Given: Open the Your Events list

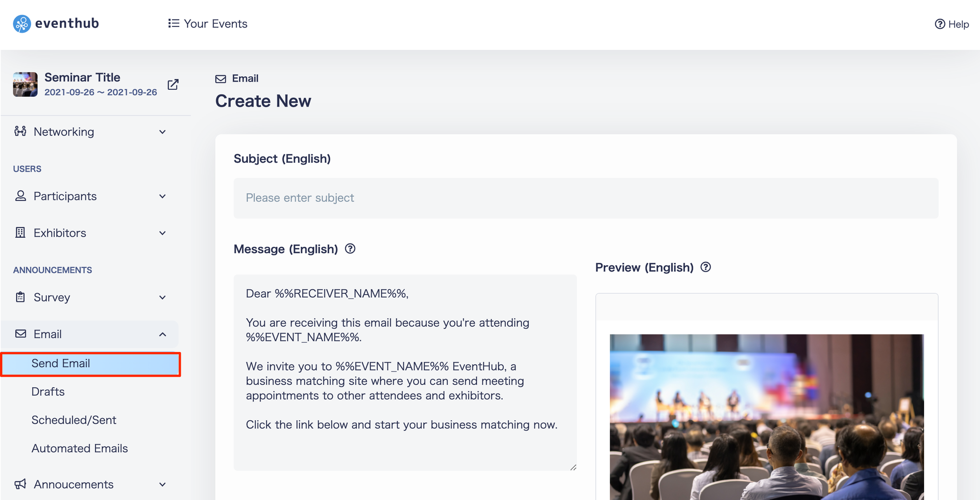Looking at the screenshot, I should (207, 24).
